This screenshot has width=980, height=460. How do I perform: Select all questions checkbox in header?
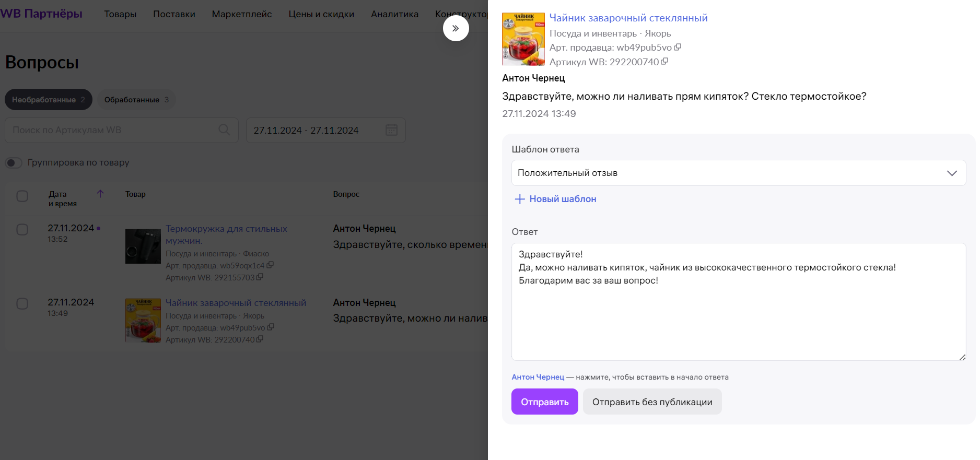click(x=22, y=196)
